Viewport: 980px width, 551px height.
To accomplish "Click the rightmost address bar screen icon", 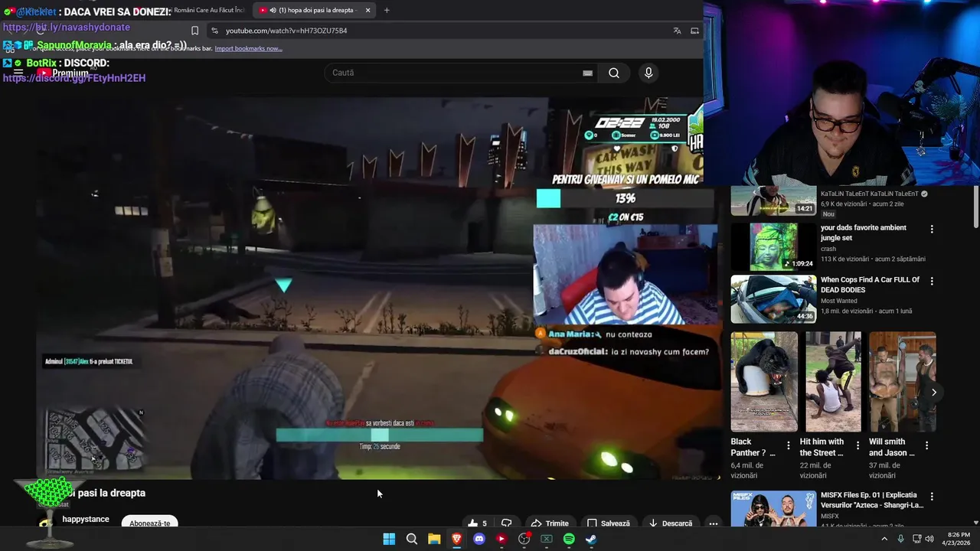I will click(694, 31).
